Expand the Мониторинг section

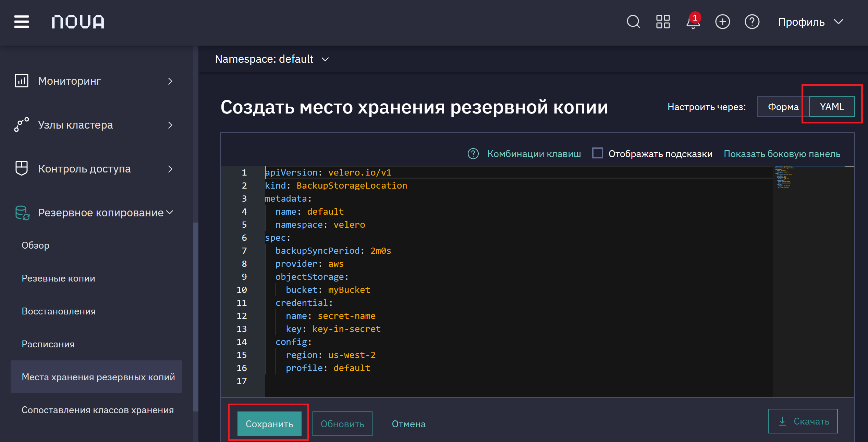[170, 81]
